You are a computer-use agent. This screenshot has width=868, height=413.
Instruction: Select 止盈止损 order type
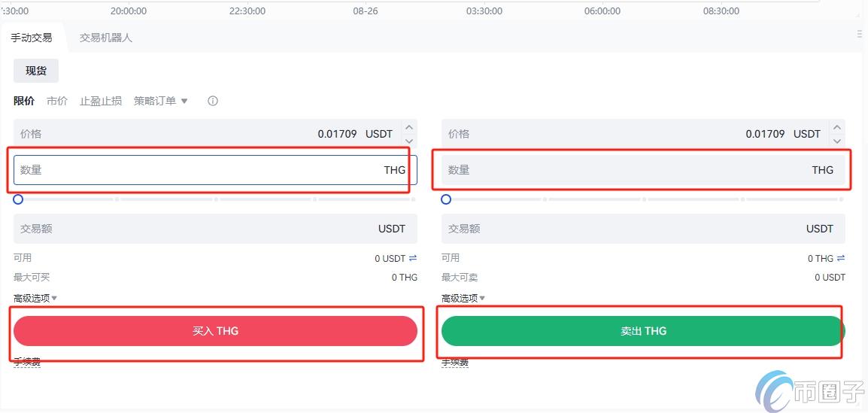coord(101,101)
